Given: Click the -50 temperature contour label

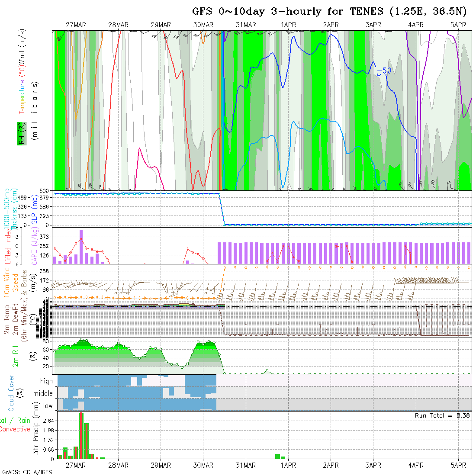Looking at the screenshot, I should [384, 71].
